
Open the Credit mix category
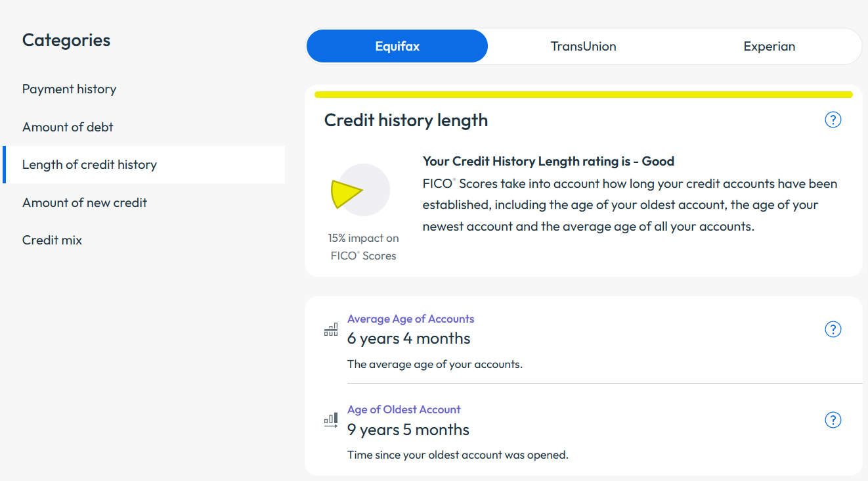coord(52,240)
